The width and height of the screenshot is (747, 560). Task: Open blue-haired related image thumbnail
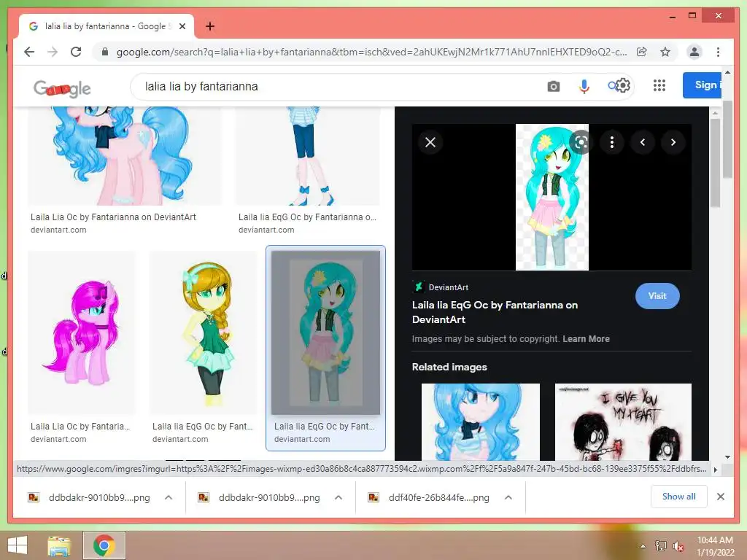(x=481, y=421)
